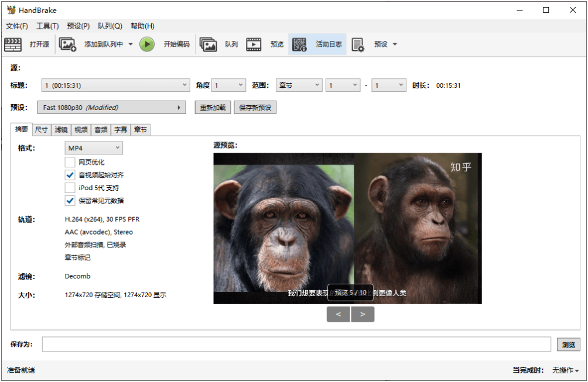Uncheck the 保留常见元数据 checkbox
This screenshot has width=588, height=382.
[70, 201]
